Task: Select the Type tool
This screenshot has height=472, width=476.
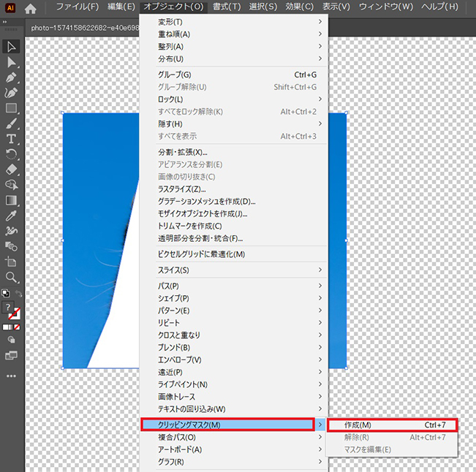Action: click(x=11, y=139)
